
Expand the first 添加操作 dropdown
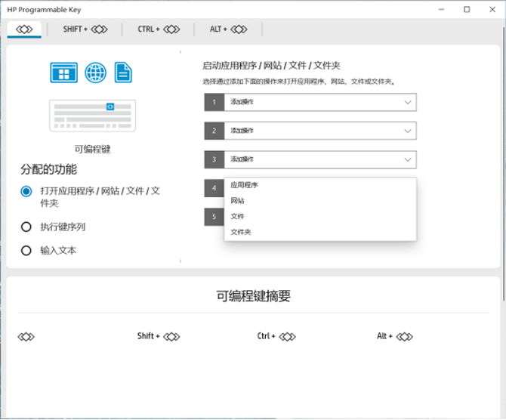pos(320,102)
